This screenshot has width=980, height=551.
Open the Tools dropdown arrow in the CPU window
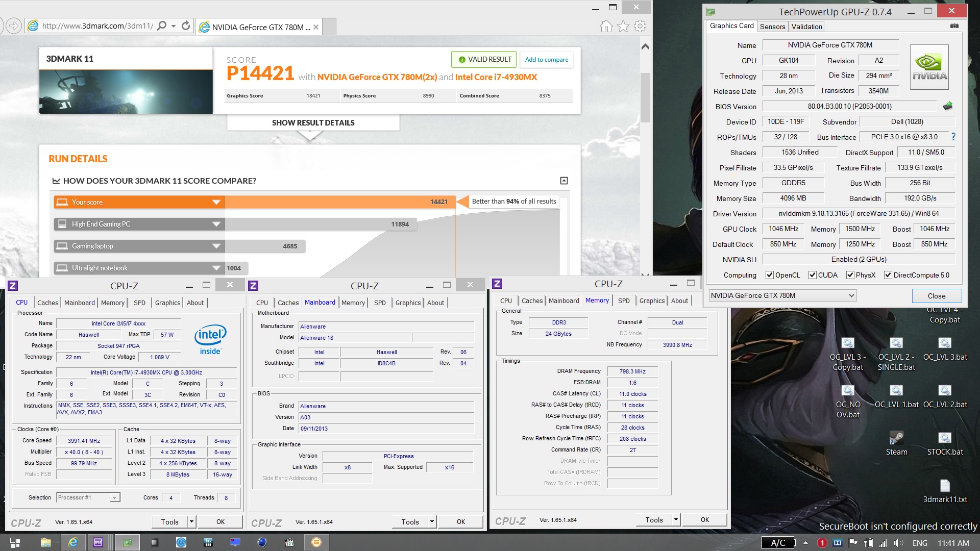(x=191, y=521)
